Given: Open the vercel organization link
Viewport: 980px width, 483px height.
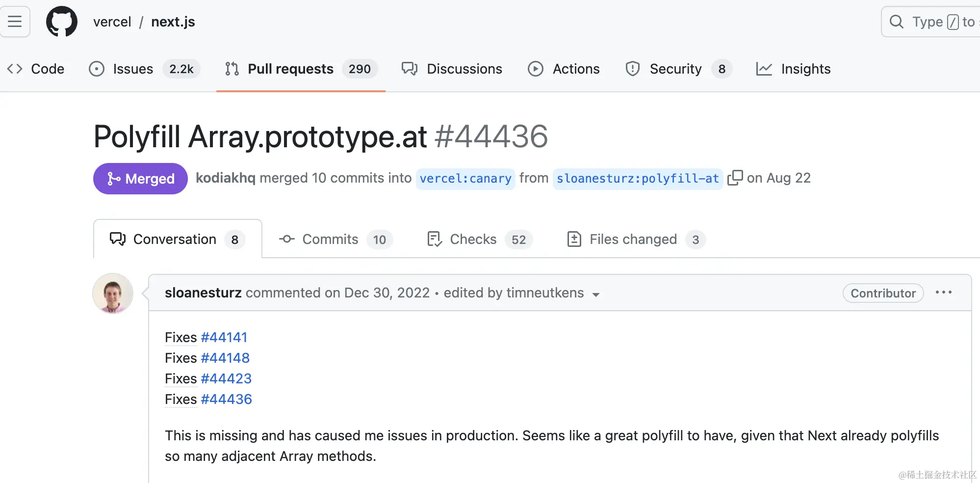Looking at the screenshot, I should coord(112,22).
